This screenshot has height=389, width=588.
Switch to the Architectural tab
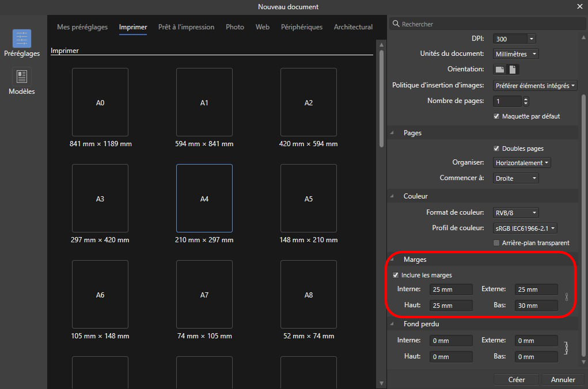[353, 27]
